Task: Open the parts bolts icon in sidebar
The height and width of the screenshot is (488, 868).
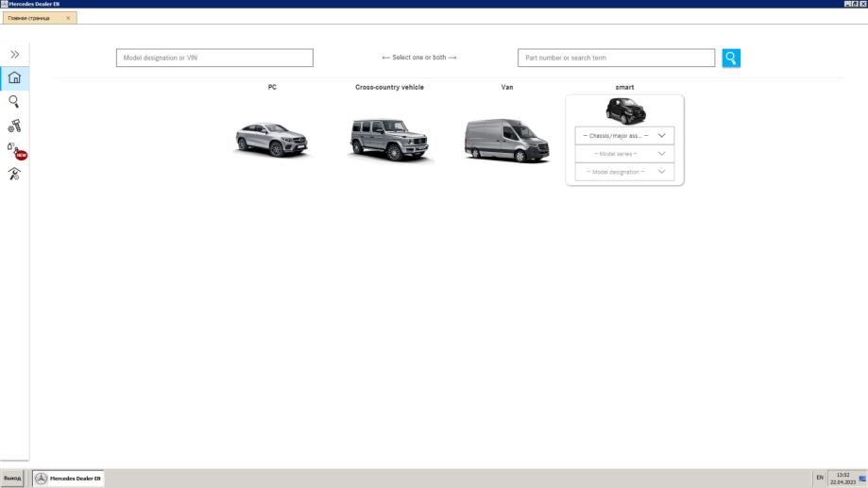Action: coord(14,126)
